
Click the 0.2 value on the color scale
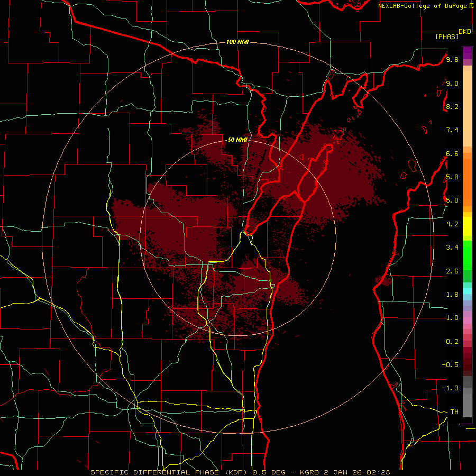coord(452,342)
